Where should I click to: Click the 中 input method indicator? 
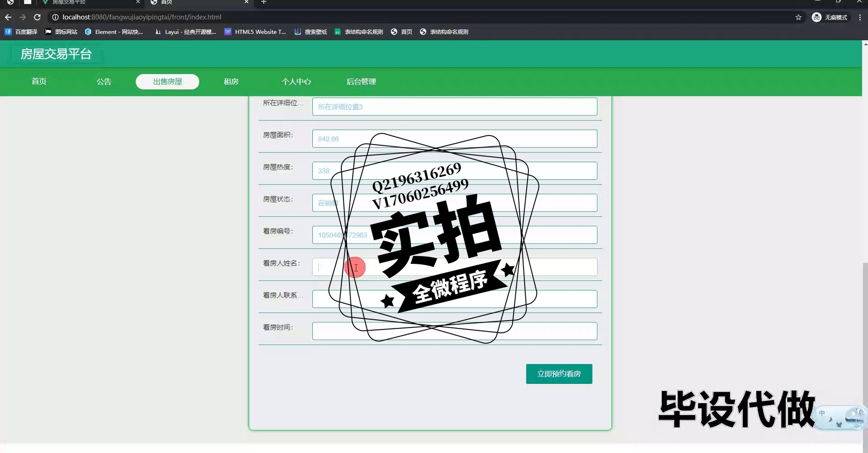point(821,413)
